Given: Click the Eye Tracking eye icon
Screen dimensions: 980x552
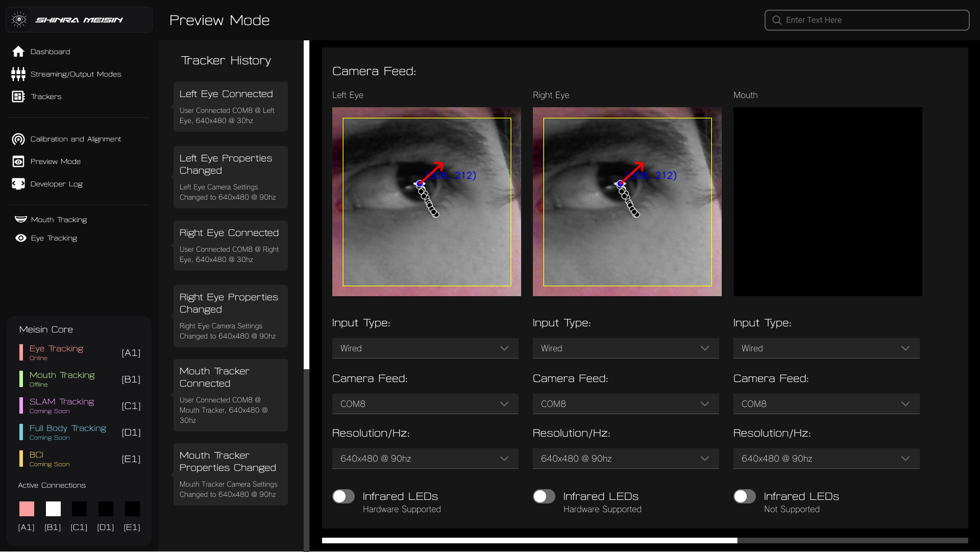Looking at the screenshot, I should pos(21,238).
